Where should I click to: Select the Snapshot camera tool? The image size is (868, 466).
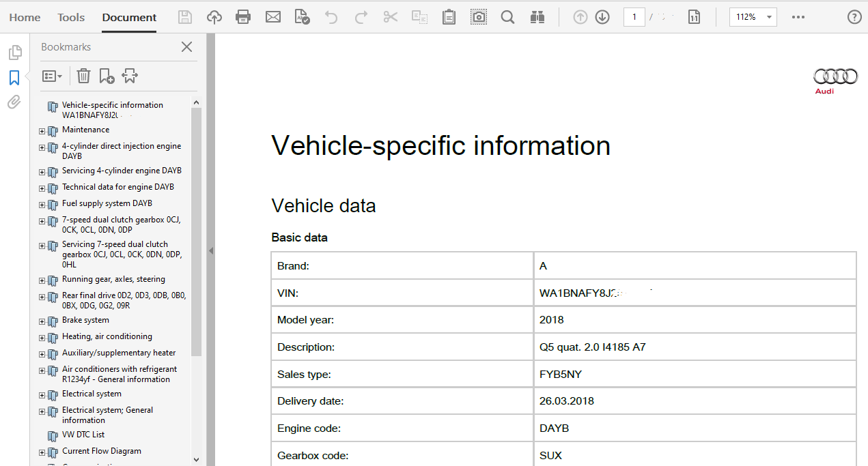click(x=479, y=17)
